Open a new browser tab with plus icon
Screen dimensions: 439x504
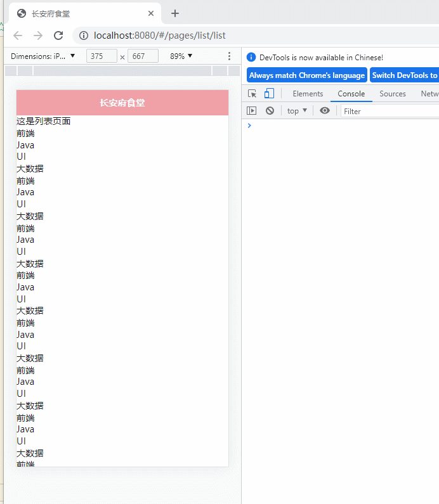[x=175, y=13]
